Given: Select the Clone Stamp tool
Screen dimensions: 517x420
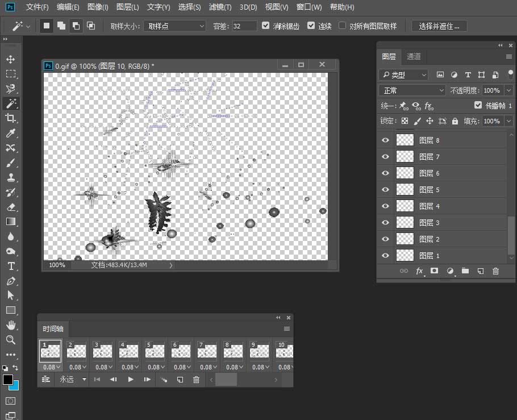Looking at the screenshot, I should tap(11, 177).
